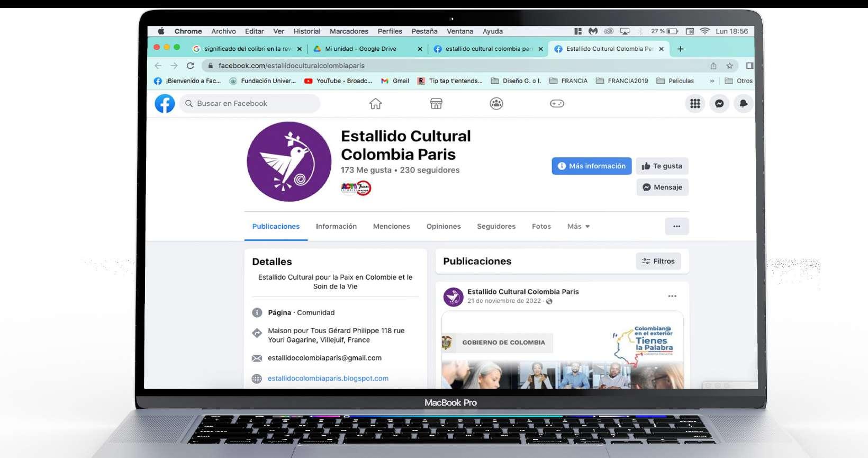Click the Buscar en Facebook search field
868x458 pixels.
point(250,103)
